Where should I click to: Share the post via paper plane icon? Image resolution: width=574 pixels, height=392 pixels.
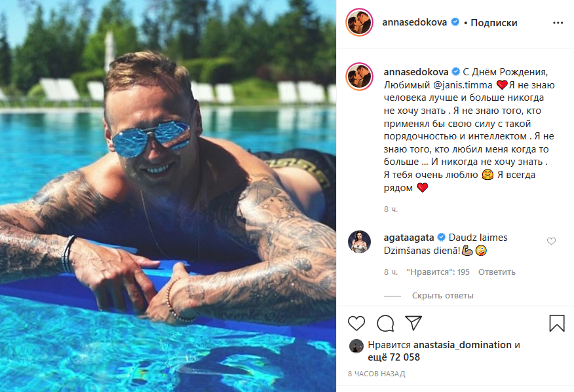(413, 323)
